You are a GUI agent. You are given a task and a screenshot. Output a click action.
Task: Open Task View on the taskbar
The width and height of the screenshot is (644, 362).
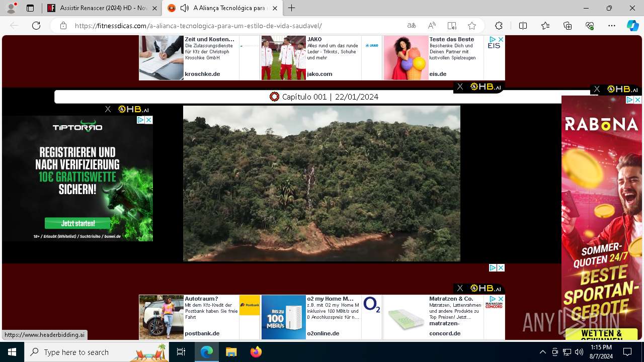pyautogui.click(x=182, y=352)
